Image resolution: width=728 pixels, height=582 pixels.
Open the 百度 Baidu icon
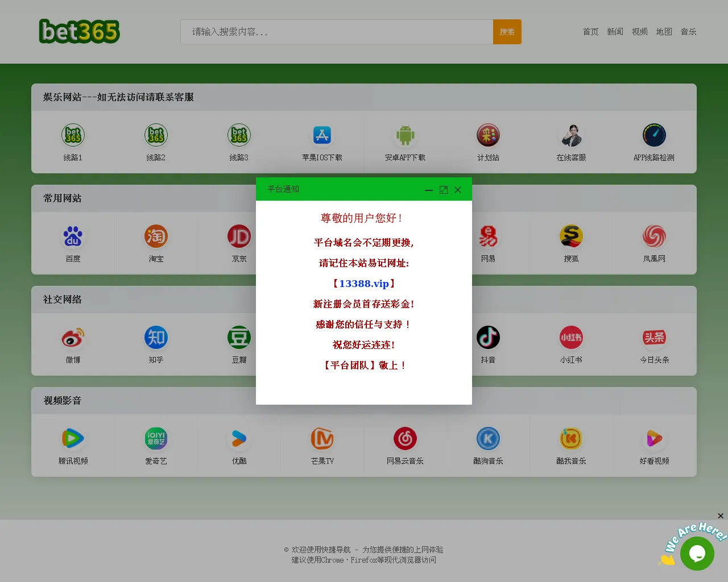point(73,236)
